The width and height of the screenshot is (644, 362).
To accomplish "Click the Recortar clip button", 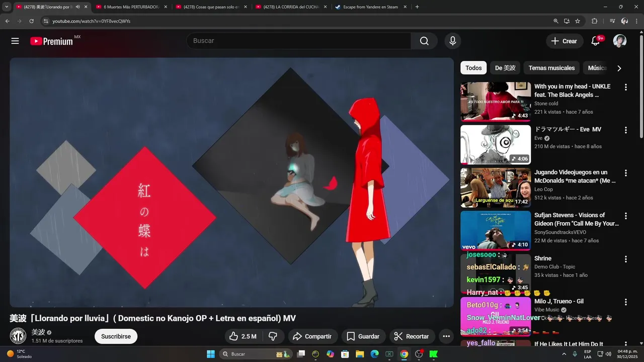I will (412, 336).
